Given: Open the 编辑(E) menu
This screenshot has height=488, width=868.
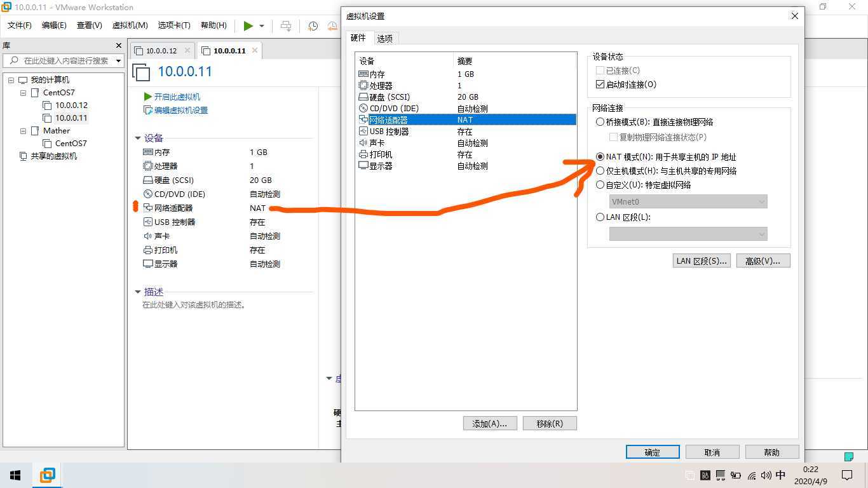Looking at the screenshot, I should click(54, 25).
